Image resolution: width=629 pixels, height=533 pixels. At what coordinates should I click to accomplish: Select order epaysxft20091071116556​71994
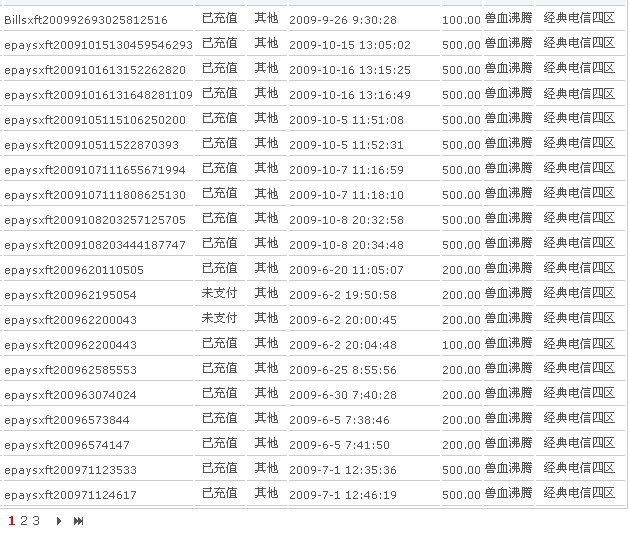coord(95,170)
